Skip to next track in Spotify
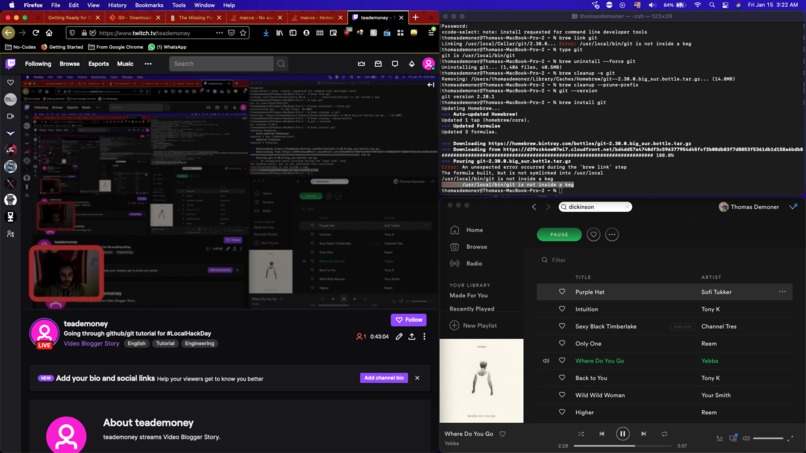 (644, 434)
